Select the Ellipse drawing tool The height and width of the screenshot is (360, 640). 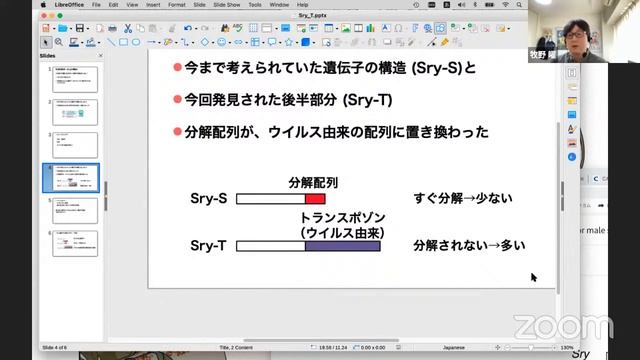click(136, 42)
